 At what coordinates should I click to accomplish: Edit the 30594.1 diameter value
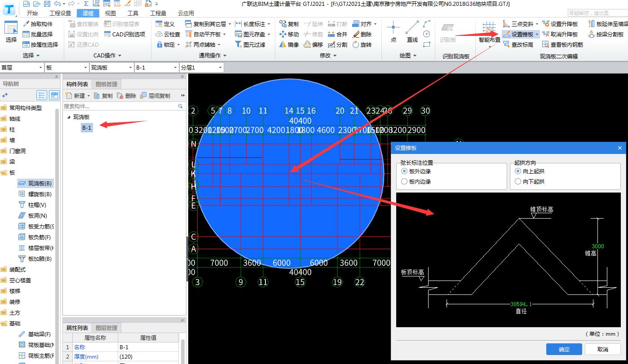click(x=521, y=304)
